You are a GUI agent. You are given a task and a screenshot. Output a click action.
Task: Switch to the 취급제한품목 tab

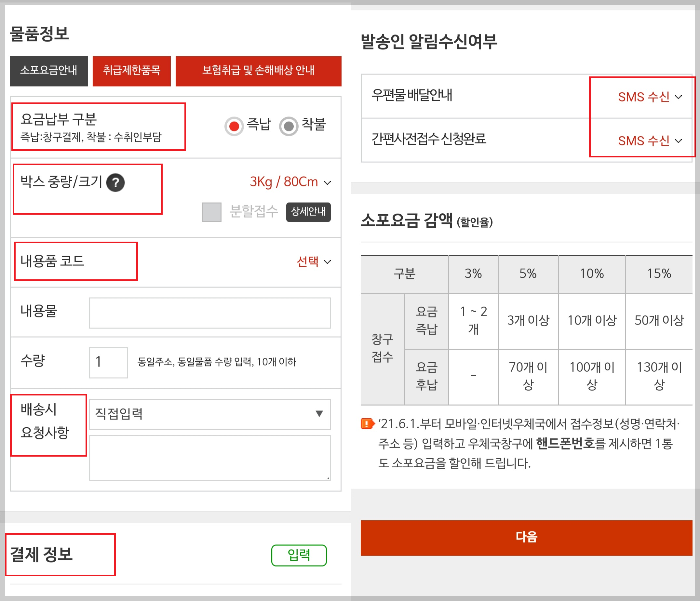pyautogui.click(x=131, y=71)
